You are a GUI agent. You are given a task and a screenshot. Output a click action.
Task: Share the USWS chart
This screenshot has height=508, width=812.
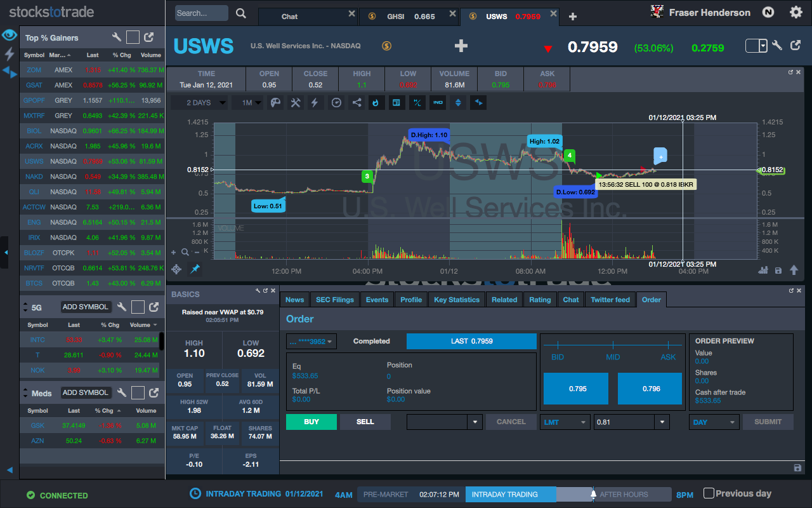coord(357,102)
